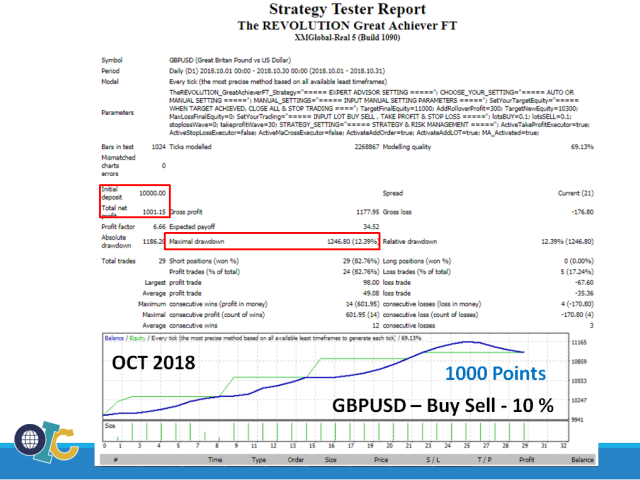
Task: Select 'The REVOLUTION Great Achiever FT' heading
Action: coord(347,26)
